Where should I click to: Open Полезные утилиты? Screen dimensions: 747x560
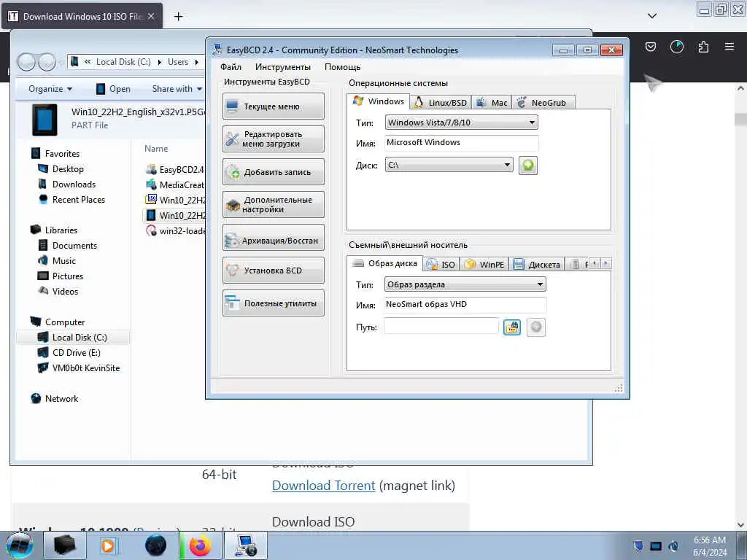tap(273, 303)
